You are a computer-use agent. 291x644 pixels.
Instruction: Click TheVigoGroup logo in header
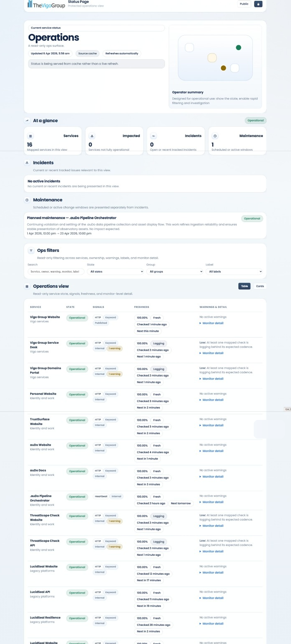tap(46, 5)
